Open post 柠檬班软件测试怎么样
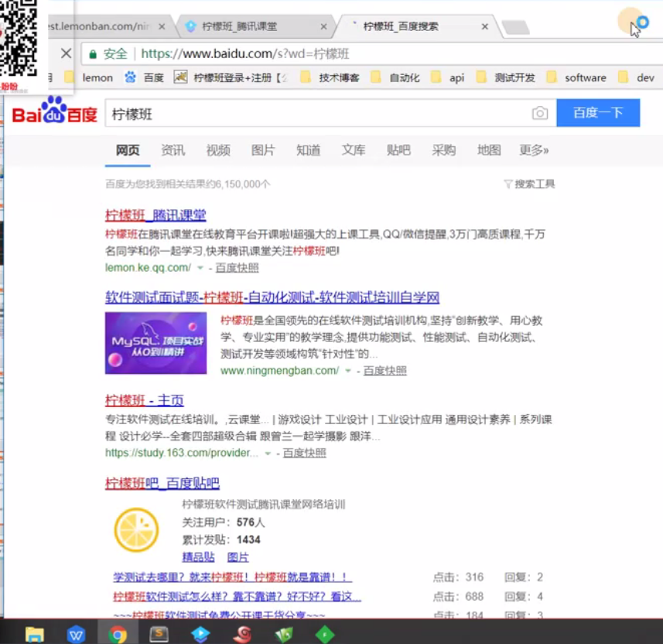The image size is (663, 644). click(x=238, y=597)
